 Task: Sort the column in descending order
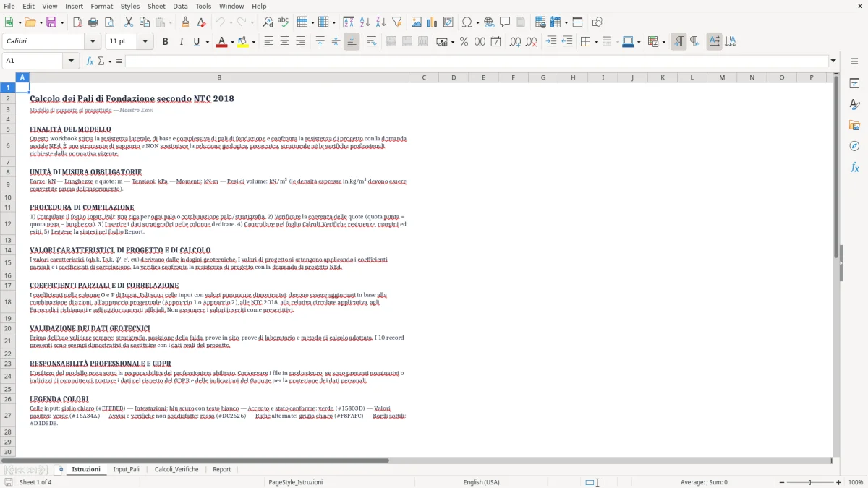[x=380, y=22]
